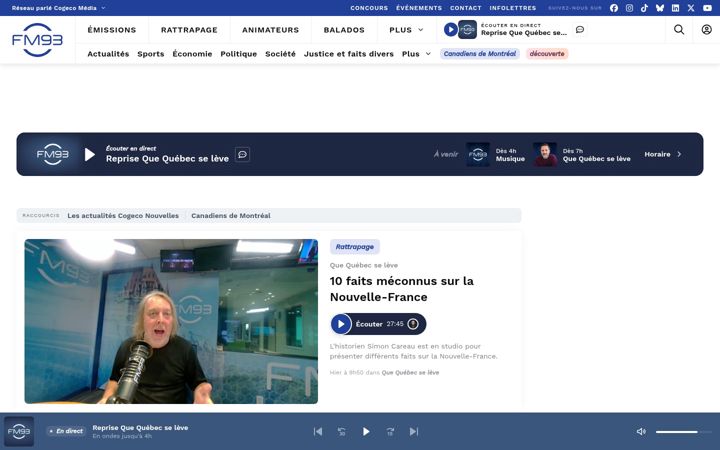This screenshot has width=720, height=450.
Task: Go to the Actualités section
Action: coord(108,54)
